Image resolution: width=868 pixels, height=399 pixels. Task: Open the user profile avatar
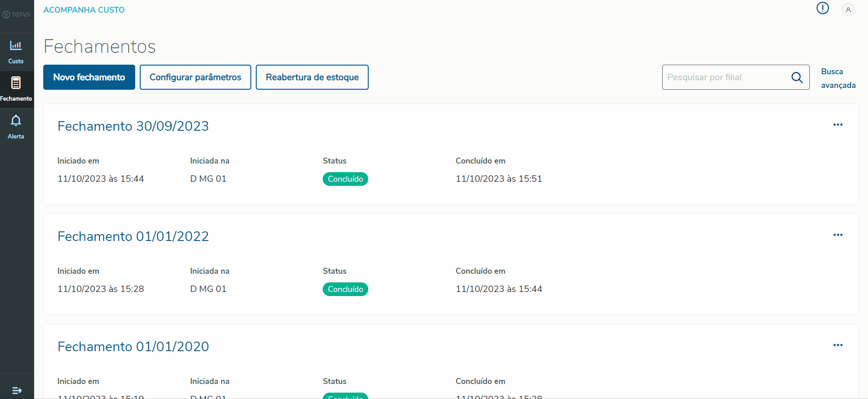[848, 10]
